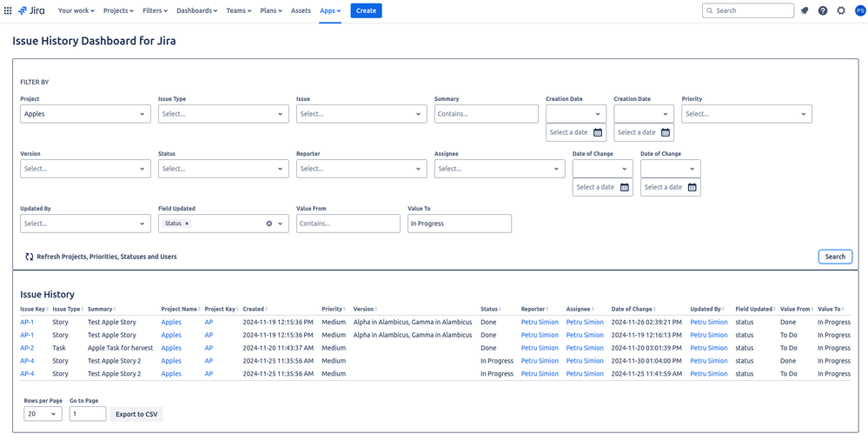868x441 pixels.
Task: Open AP project key link in AP-2 row
Action: (209, 348)
